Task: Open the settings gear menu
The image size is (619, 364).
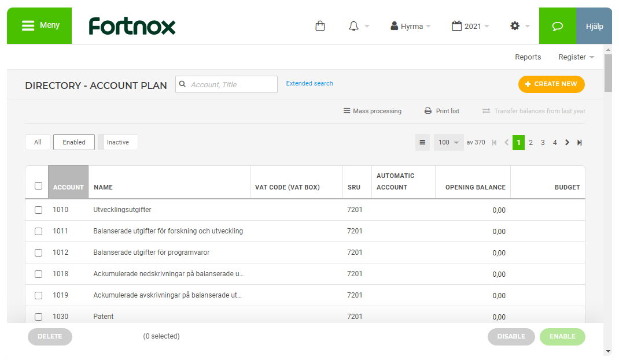Action: coord(515,26)
